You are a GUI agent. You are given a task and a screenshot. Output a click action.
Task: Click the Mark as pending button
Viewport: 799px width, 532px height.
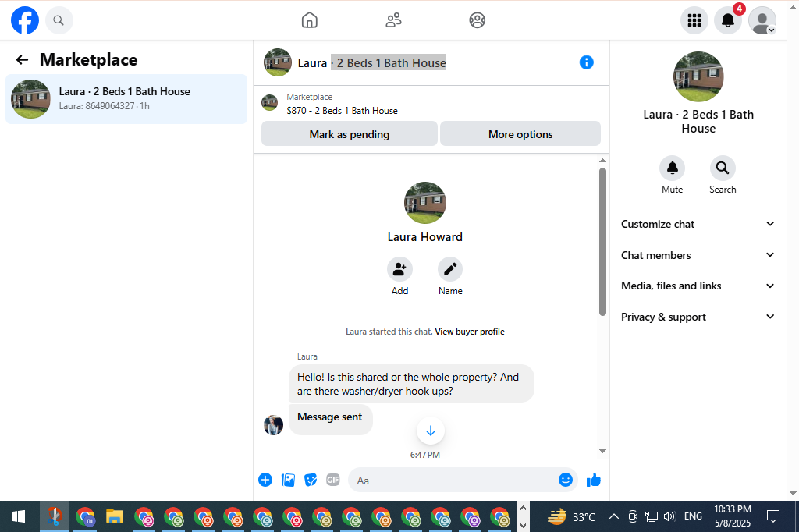tap(350, 134)
